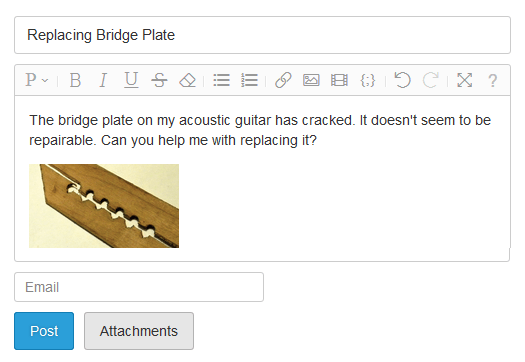
Task: Redo the last undone edit
Action: coord(430,80)
